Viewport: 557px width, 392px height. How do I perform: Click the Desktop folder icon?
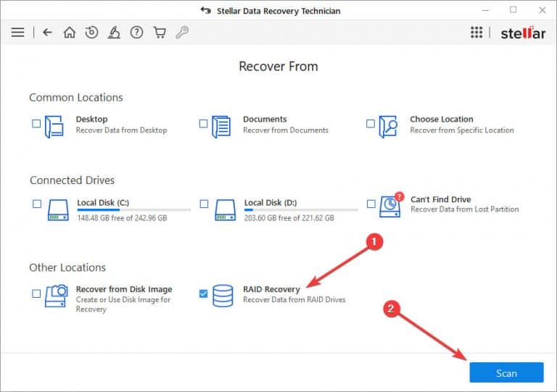point(54,127)
